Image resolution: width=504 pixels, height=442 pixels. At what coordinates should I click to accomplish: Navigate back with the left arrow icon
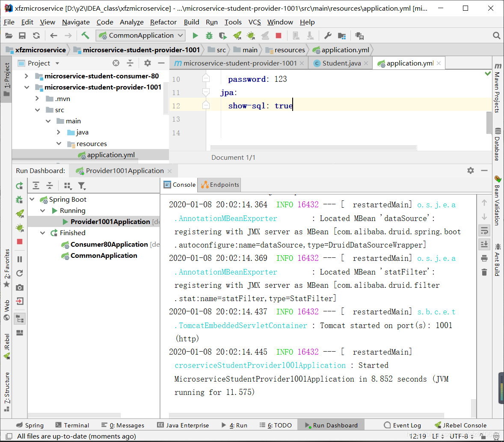tap(53, 36)
